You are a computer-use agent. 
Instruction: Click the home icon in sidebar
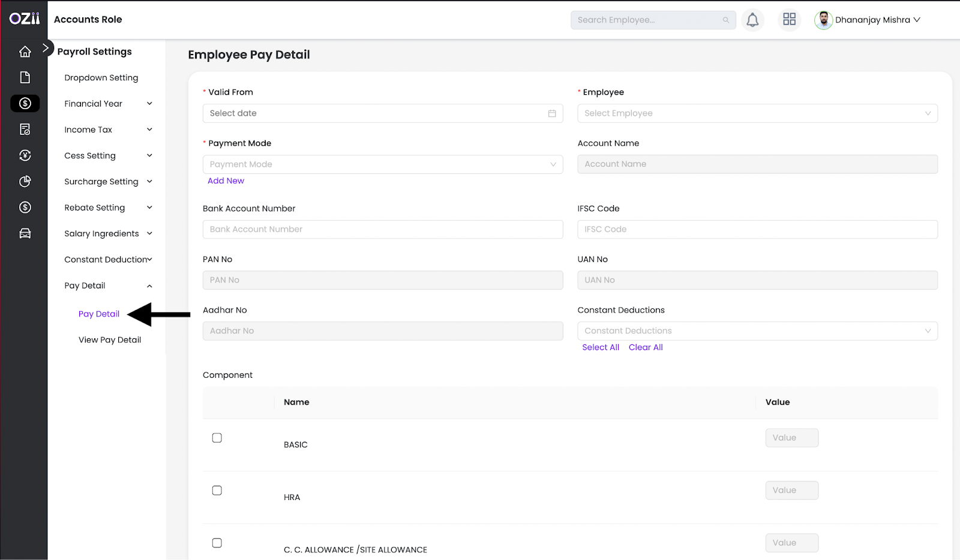[x=25, y=52]
